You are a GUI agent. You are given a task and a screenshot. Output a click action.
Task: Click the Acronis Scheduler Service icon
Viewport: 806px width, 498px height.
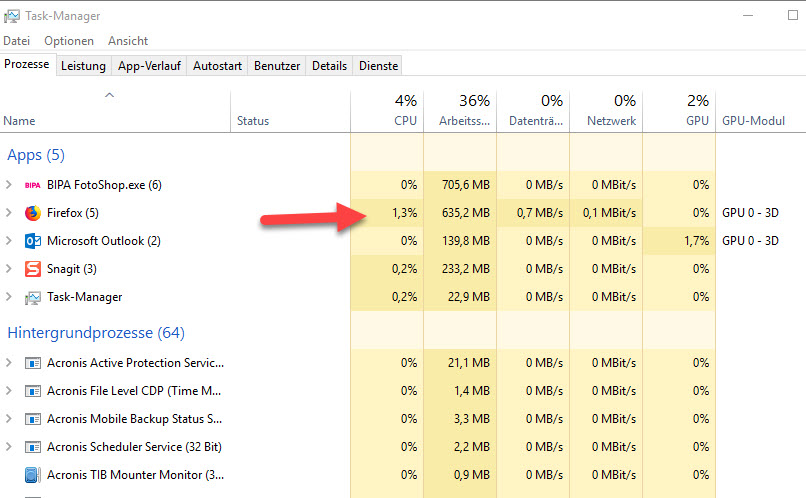[x=32, y=447]
